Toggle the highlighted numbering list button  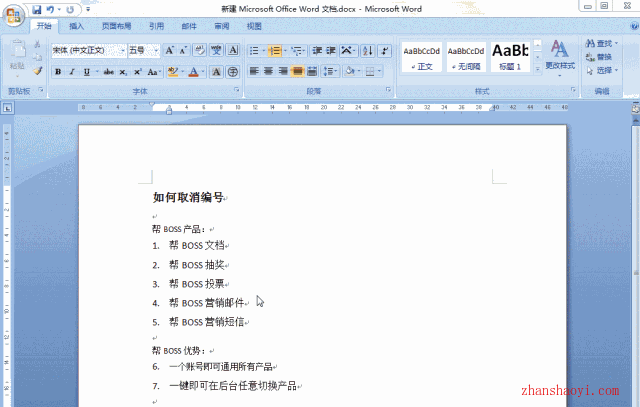275,51
